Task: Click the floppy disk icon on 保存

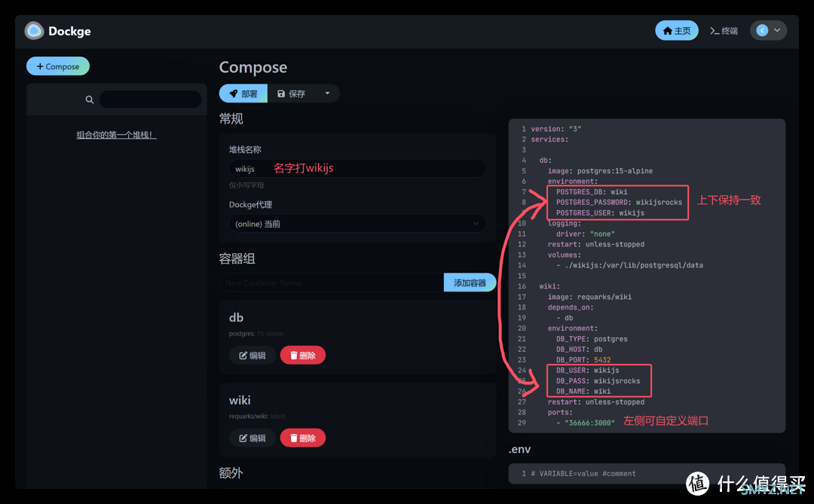Action: (x=281, y=93)
